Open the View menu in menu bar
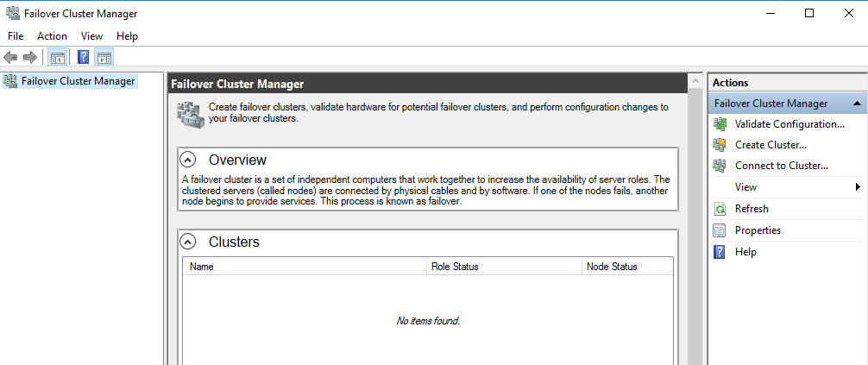 91,36
